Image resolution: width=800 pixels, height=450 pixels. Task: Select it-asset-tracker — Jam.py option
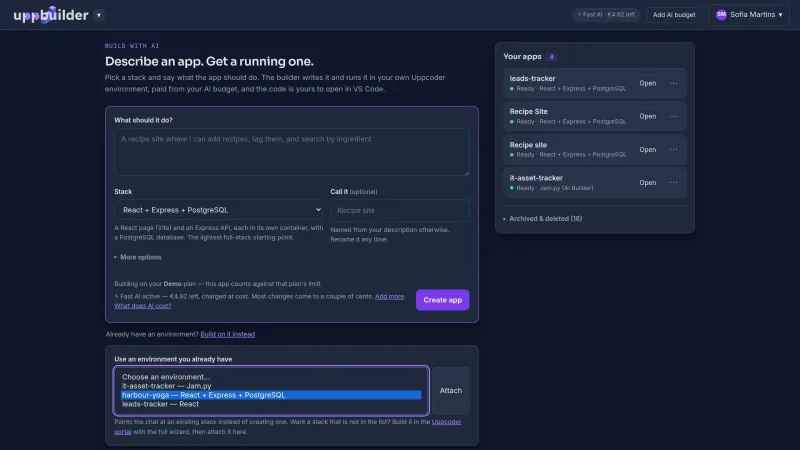point(271,386)
